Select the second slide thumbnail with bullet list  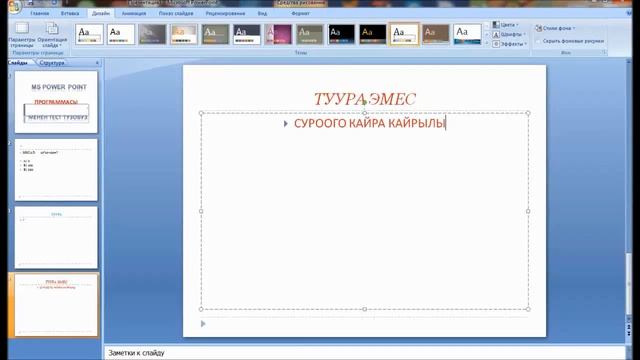(56, 170)
